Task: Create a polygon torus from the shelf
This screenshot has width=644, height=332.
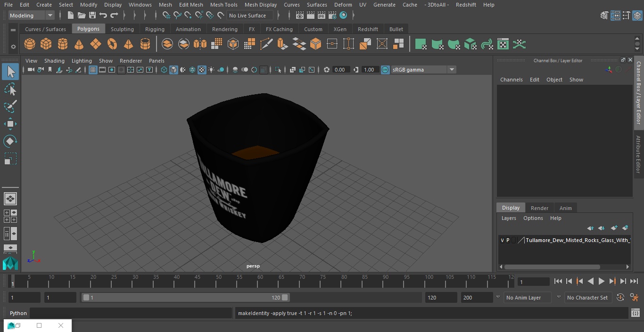Action: pos(112,44)
